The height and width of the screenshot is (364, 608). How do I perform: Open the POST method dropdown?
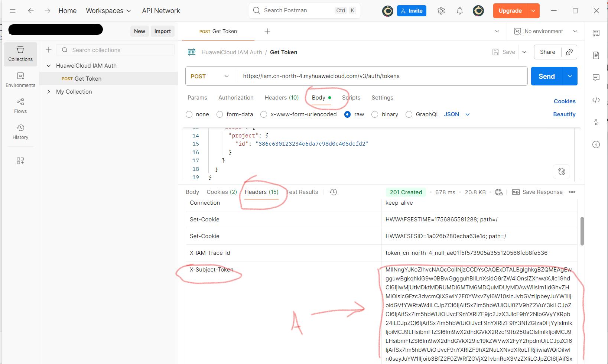point(211,76)
